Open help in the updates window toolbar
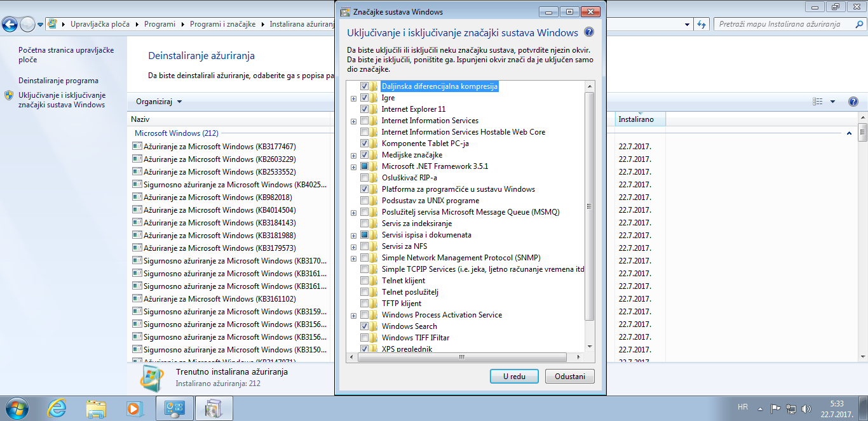 pos(853,102)
